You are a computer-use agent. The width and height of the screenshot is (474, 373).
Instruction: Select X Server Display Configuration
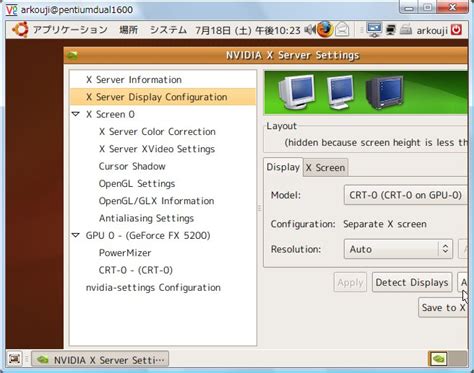click(163, 97)
